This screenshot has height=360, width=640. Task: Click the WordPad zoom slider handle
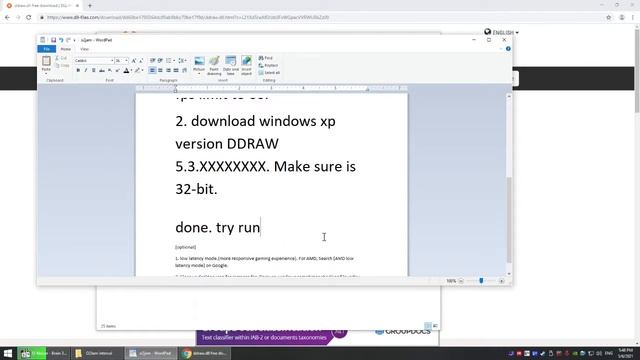481,281
